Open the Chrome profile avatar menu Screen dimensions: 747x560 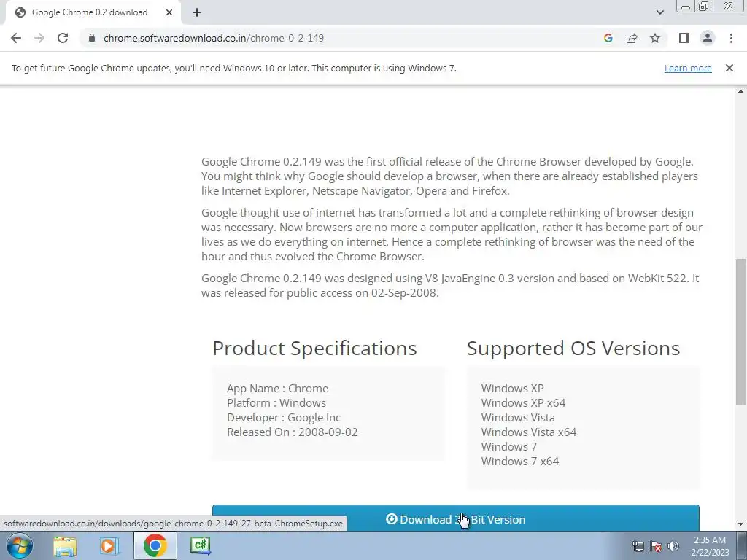click(708, 38)
